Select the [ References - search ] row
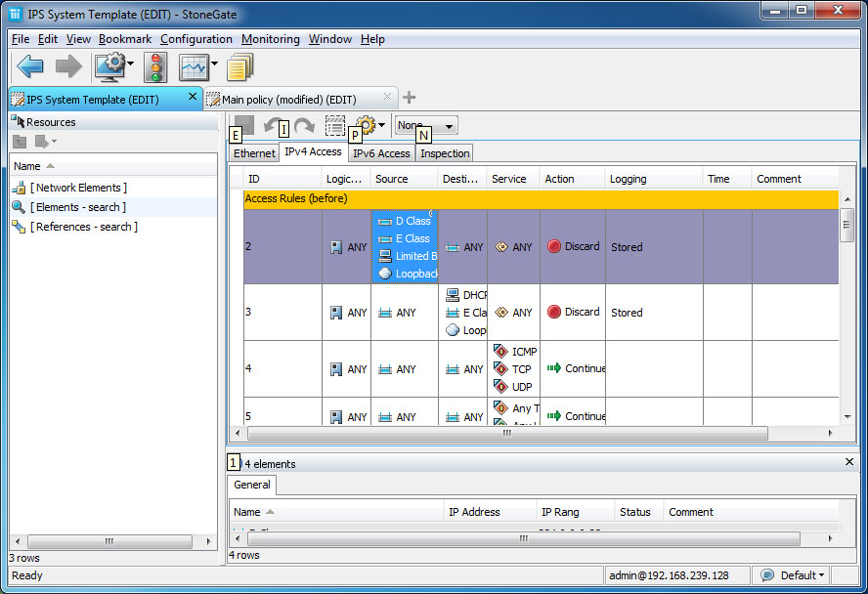868x594 pixels. [x=113, y=227]
